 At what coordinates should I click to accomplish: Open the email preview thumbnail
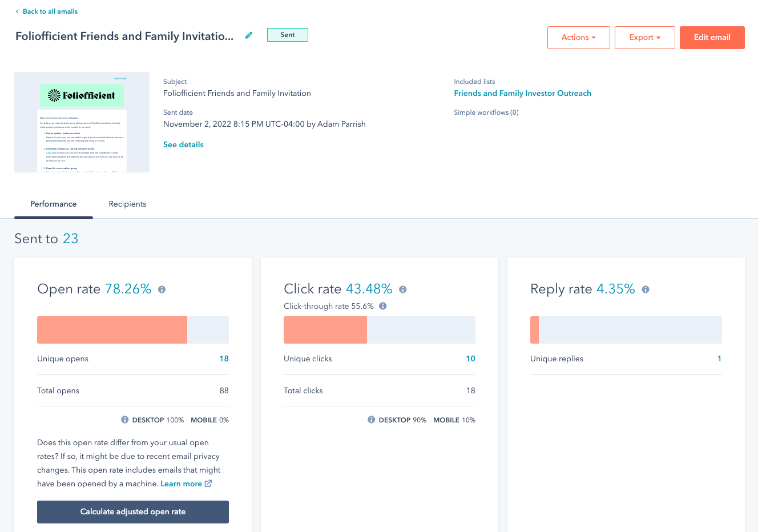(x=82, y=122)
